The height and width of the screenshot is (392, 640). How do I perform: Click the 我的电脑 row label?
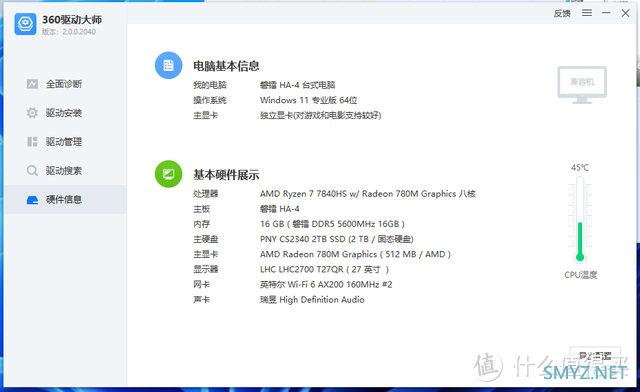coord(210,85)
